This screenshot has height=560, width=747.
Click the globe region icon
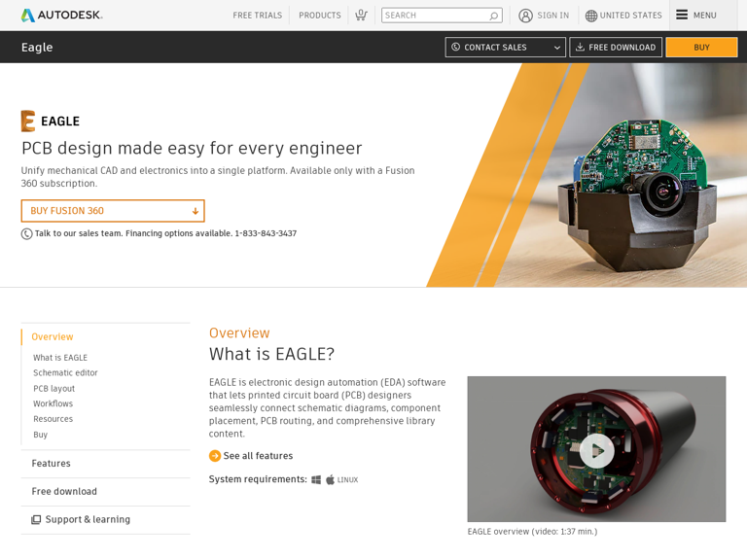coord(590,16)
